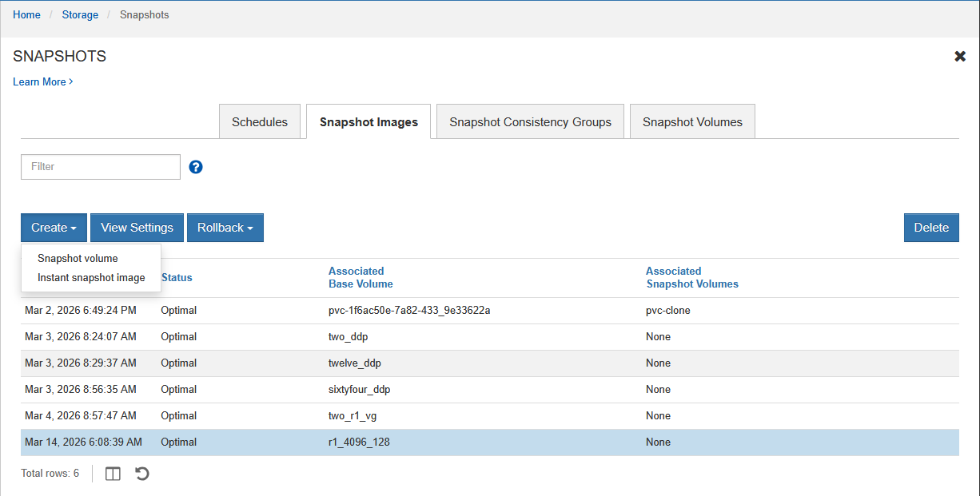
Task: Click the Delete button
Action: click(x=931, y=228)
